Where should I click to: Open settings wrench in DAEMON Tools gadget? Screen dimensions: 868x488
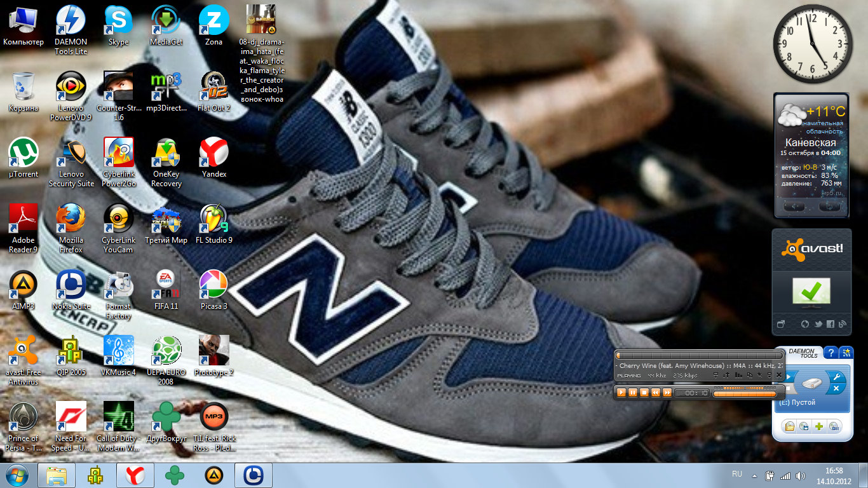(x=836, y=377)
